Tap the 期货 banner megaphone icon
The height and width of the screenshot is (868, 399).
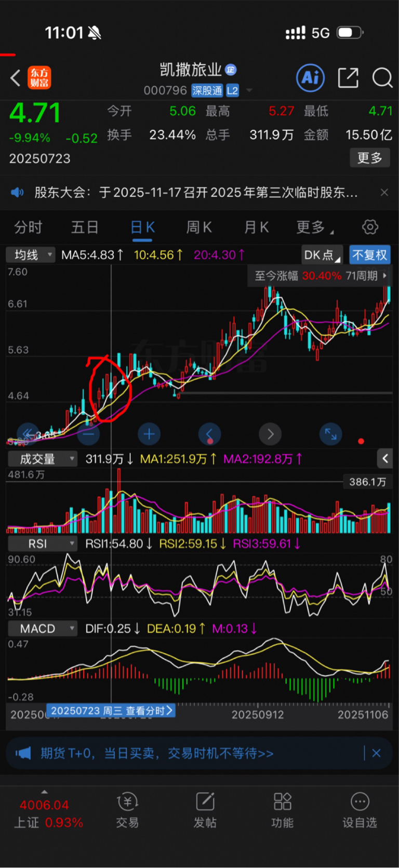[x=23, y=753]
